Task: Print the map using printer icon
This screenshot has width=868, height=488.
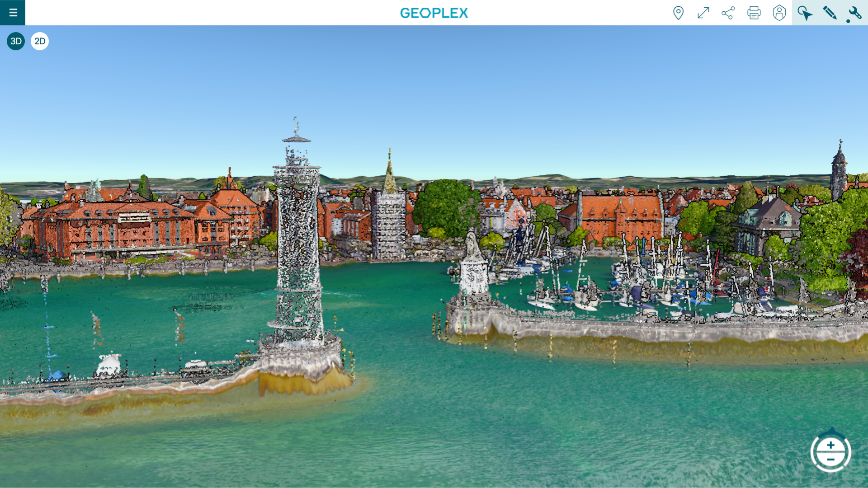Action: (x=754, y=13)
